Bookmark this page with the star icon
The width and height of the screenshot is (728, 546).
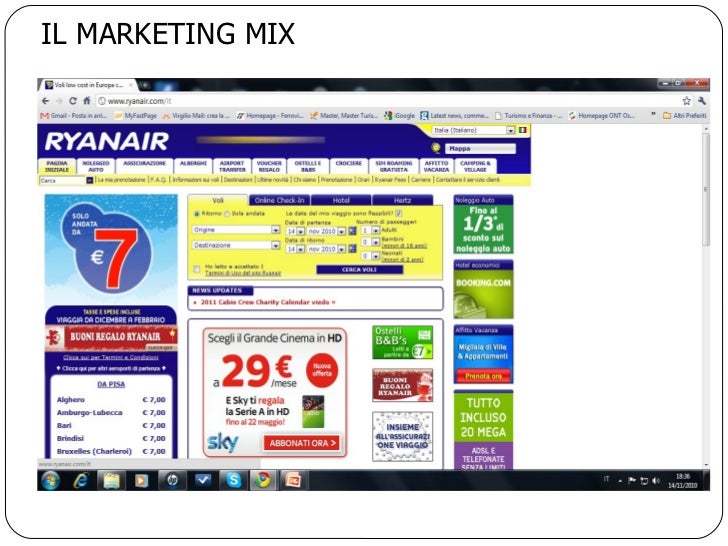pos(686,101)
